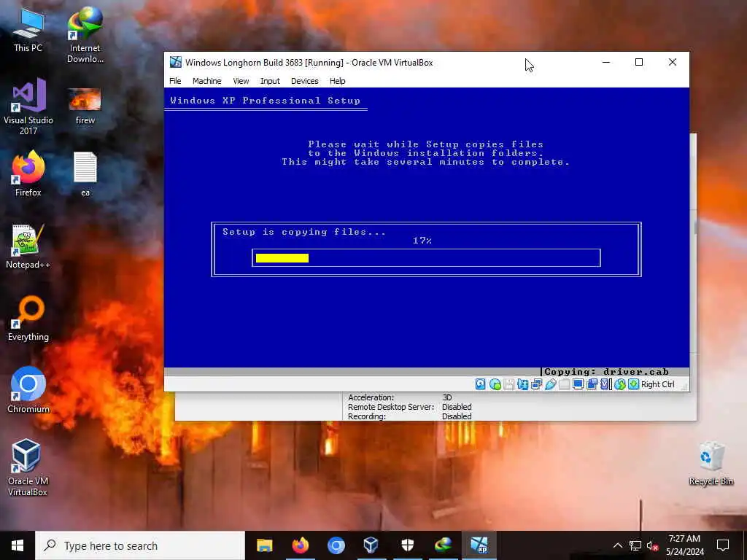This screenshot has width=747, height=560.
Task: Minimize the VirtualBox VM window
Action: [x=606, y=63]
